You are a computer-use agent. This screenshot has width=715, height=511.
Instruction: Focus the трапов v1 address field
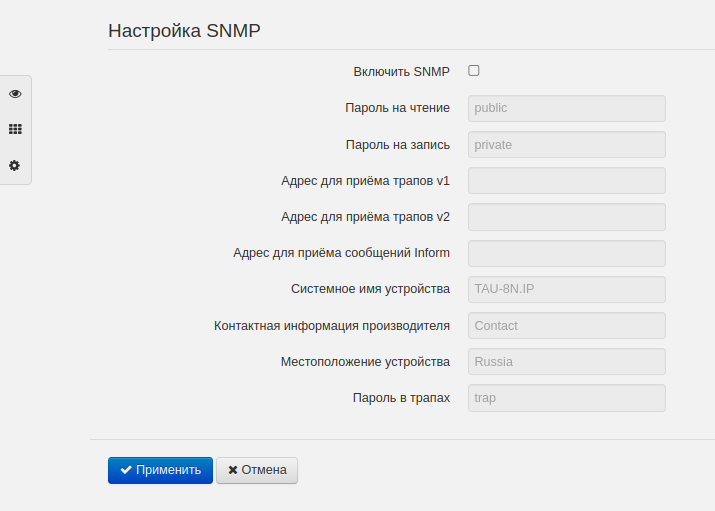(566, 180)
